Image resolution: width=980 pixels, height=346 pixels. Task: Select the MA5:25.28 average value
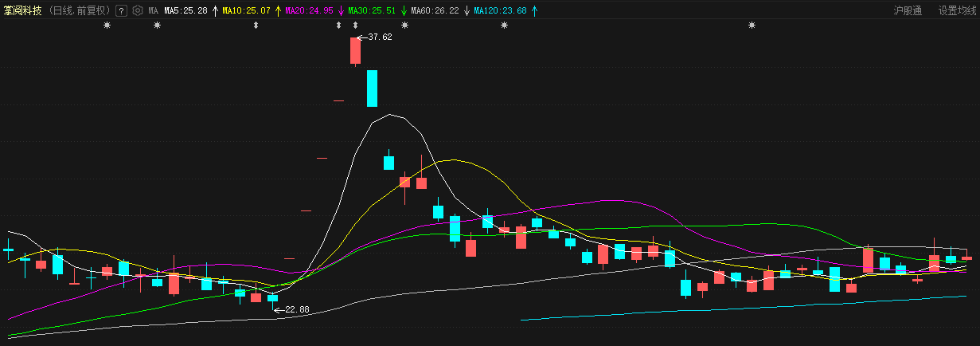[185, 10]
